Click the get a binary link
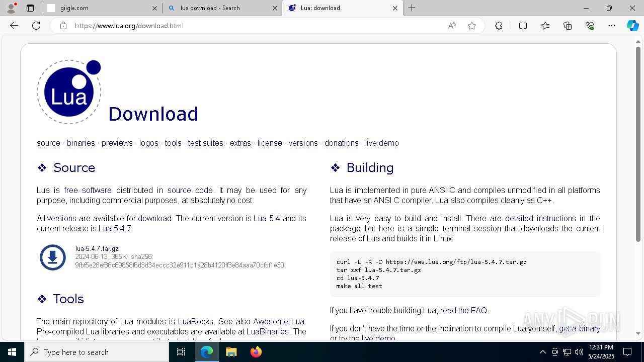 [x=580, y=328]
